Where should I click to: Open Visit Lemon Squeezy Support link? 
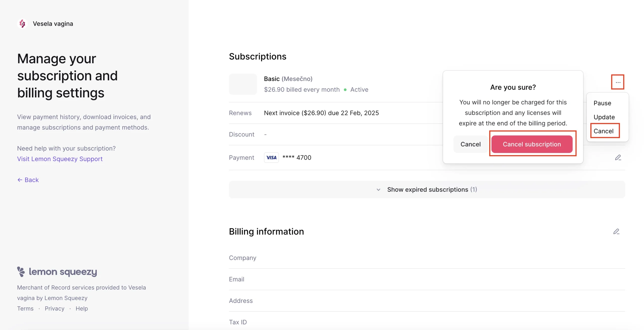point(60,159)
